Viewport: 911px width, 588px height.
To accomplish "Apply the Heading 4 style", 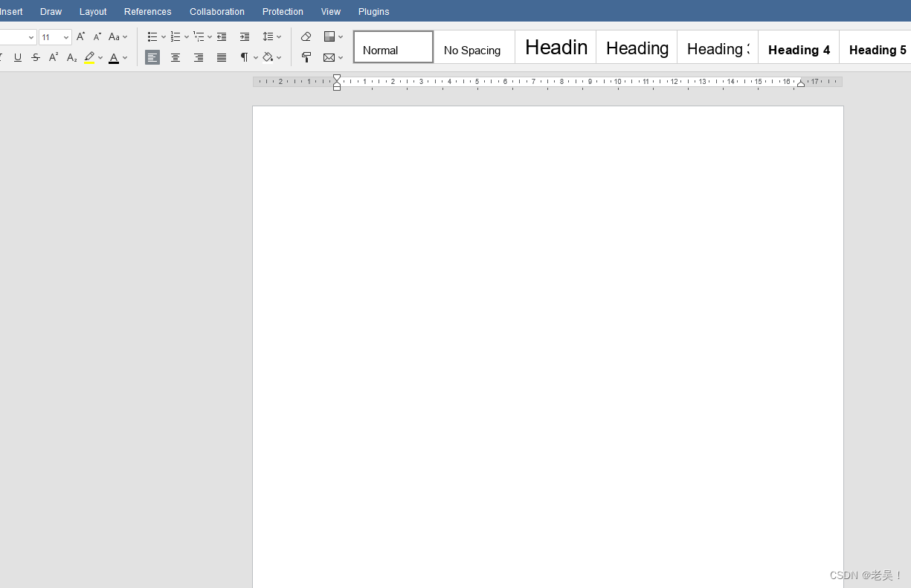I will coord(798,48).
